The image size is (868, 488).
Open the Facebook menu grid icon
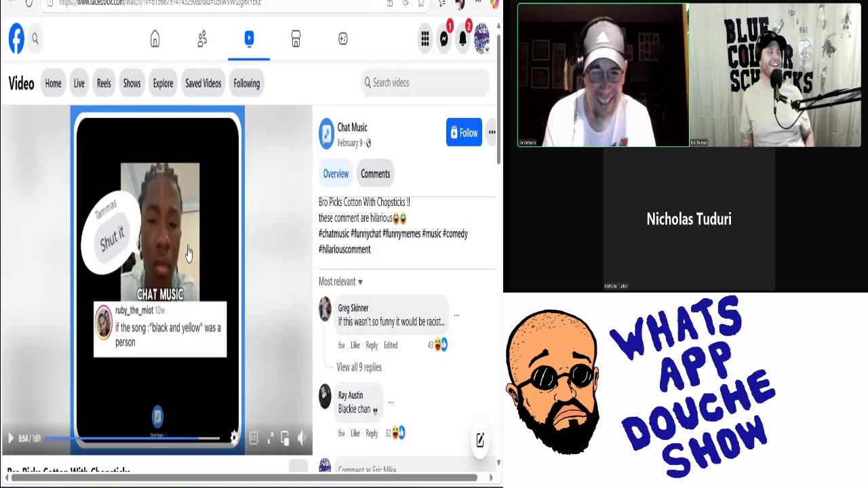(425, 39)
